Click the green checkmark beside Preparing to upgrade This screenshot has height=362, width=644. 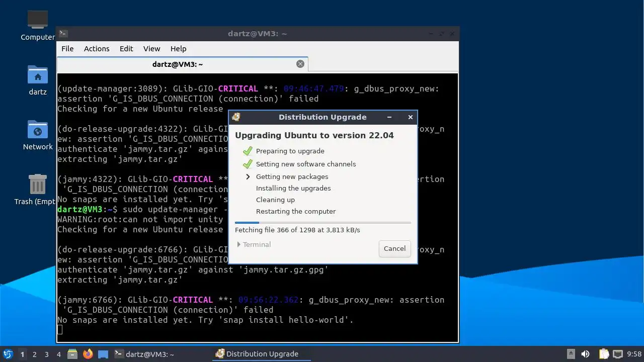point(247,151)
